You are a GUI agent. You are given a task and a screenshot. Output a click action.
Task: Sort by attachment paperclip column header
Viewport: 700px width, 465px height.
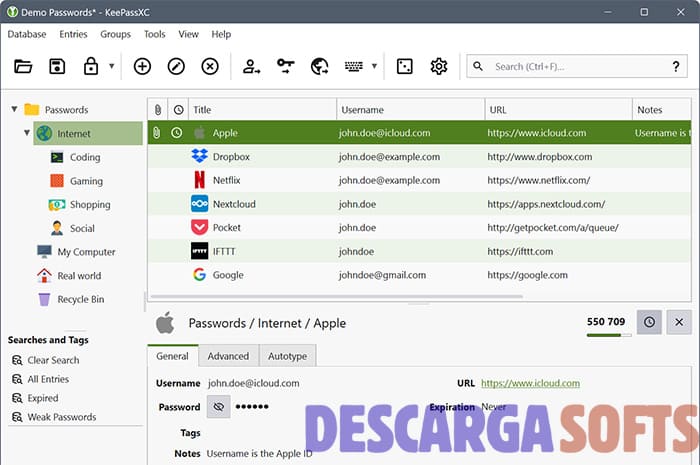point(158,110)
